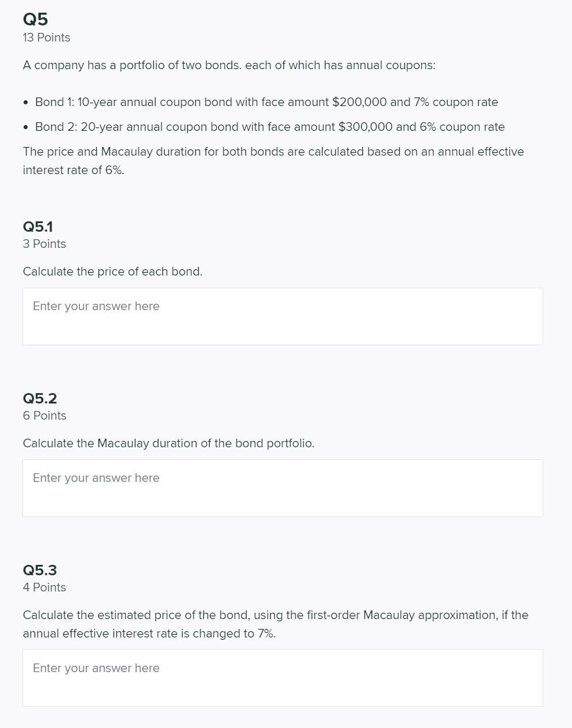Image resolution: width=572 pixels, height=728 pixels.
Task: Click the 'Enter your answer here' placeholder under Q5.2
Action: pyautogui.click(x=96, y=478)
